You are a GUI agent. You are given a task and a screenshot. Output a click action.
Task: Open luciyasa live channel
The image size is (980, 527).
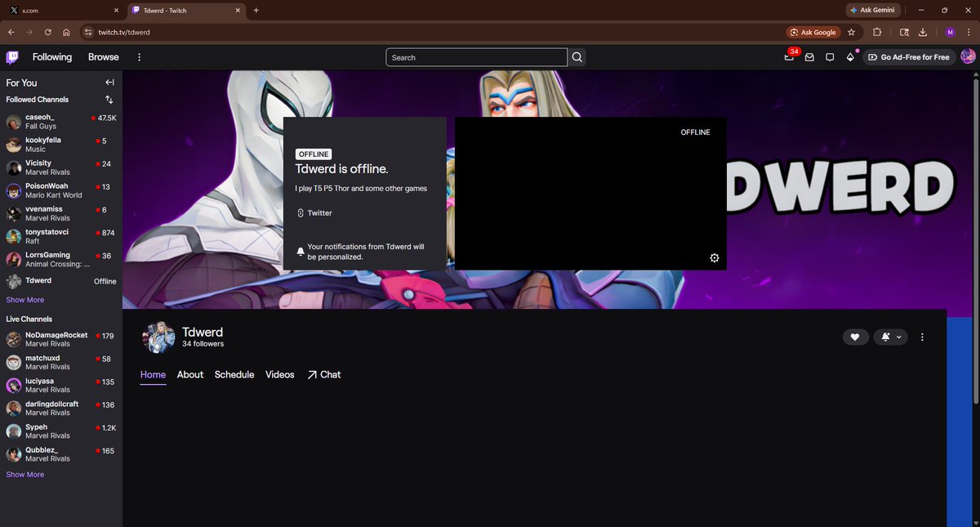(x=61, y=385)
